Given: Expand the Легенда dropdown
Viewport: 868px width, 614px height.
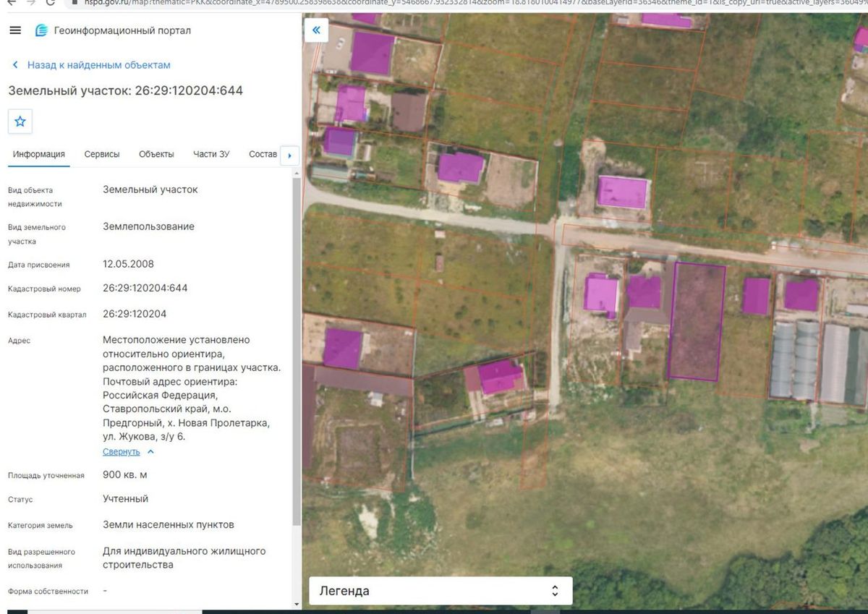Looking at the screenshot, I should tap(441, 591).
